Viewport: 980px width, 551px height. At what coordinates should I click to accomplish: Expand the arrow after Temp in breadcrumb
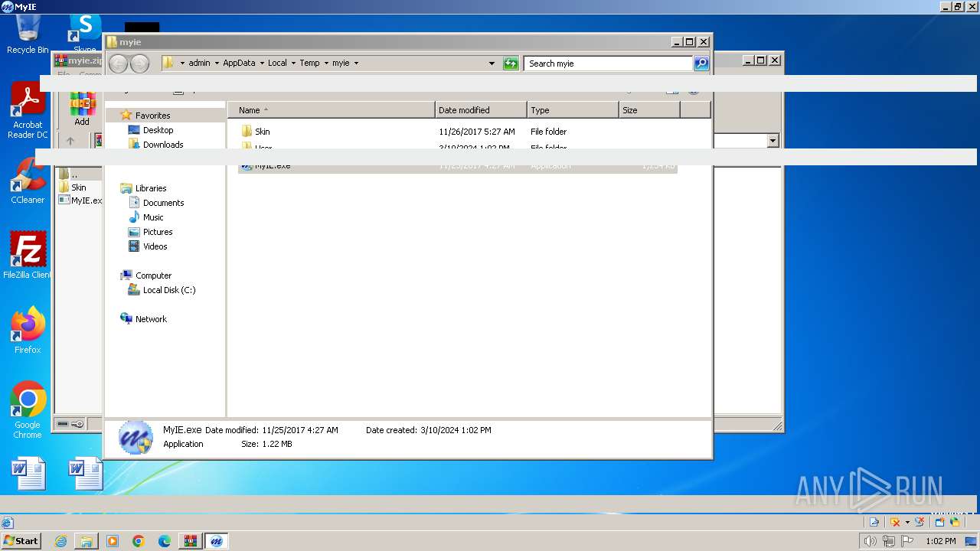[x=326, y=63]
